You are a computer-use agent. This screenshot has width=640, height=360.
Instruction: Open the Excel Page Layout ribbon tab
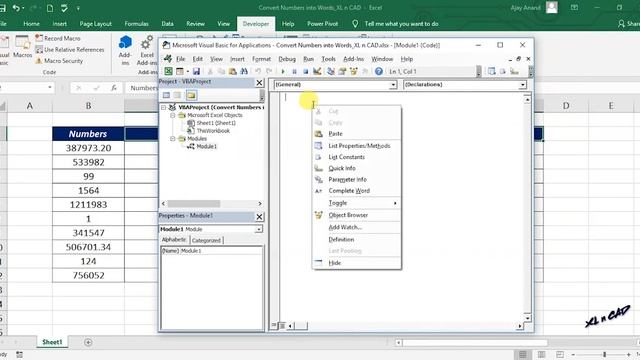(96, 24)
